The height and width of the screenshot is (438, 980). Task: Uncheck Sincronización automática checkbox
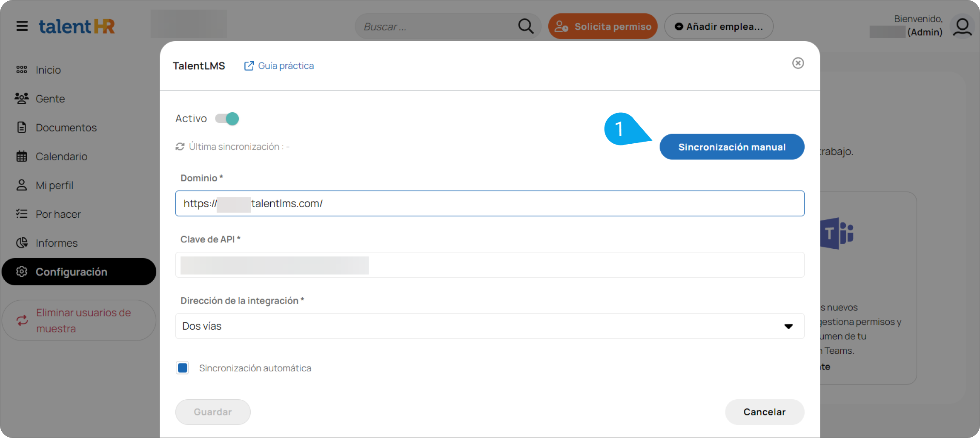(x=183, y=368)
